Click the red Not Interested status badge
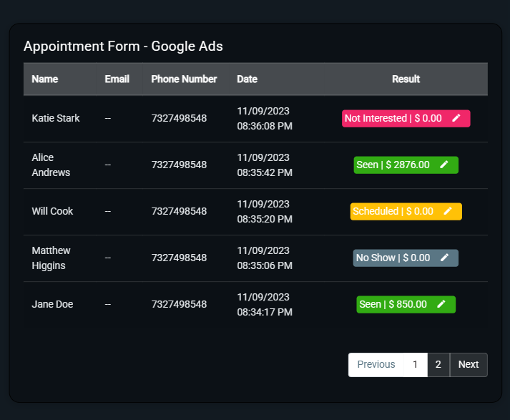510x420 pixels. coord(393,118)
